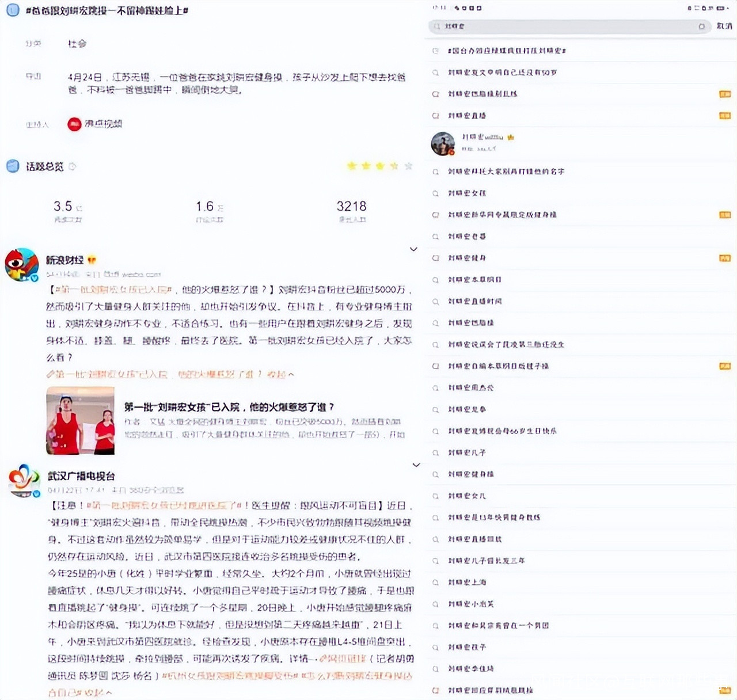
Task: Select the suggestion 刘畊宏龙拳
Action: [467, 410]
